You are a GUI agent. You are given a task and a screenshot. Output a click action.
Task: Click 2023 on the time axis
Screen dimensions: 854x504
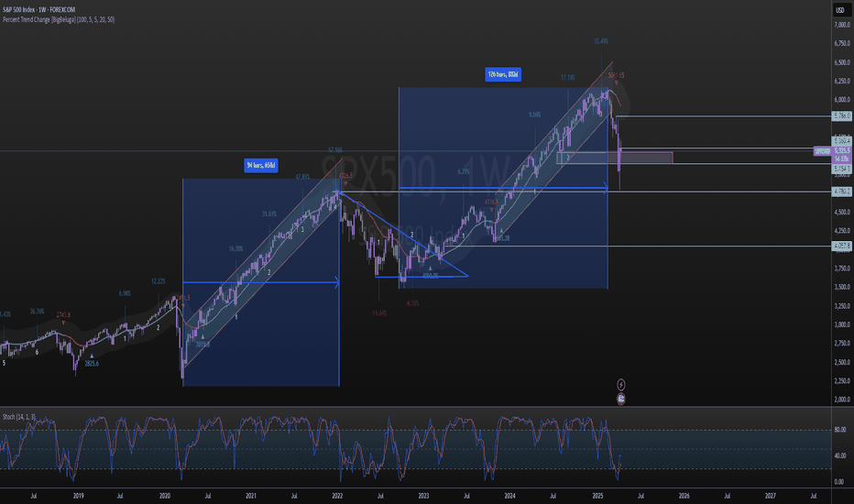(423, 496)
